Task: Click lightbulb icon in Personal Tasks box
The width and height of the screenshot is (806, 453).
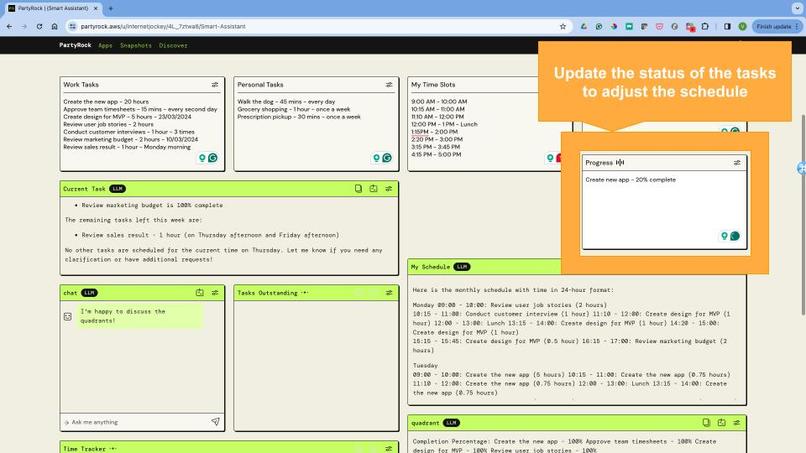Action: coord(376,158)
